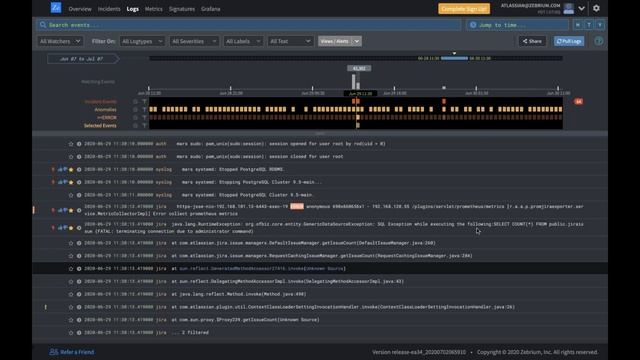Click the middle time-jump button
This screenshot has height=360, width=640.
589,25
